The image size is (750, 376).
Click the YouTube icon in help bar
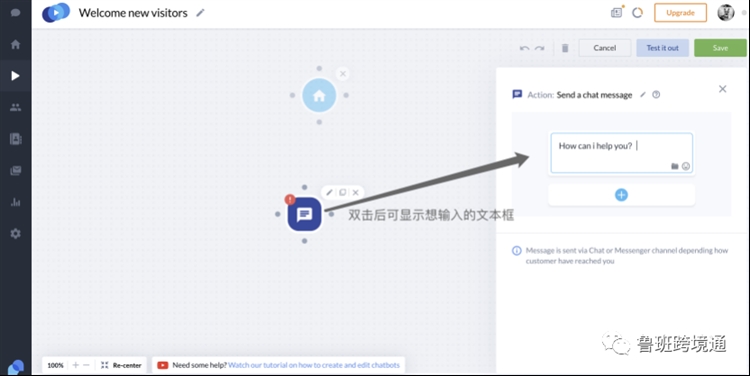coord(163,365)
